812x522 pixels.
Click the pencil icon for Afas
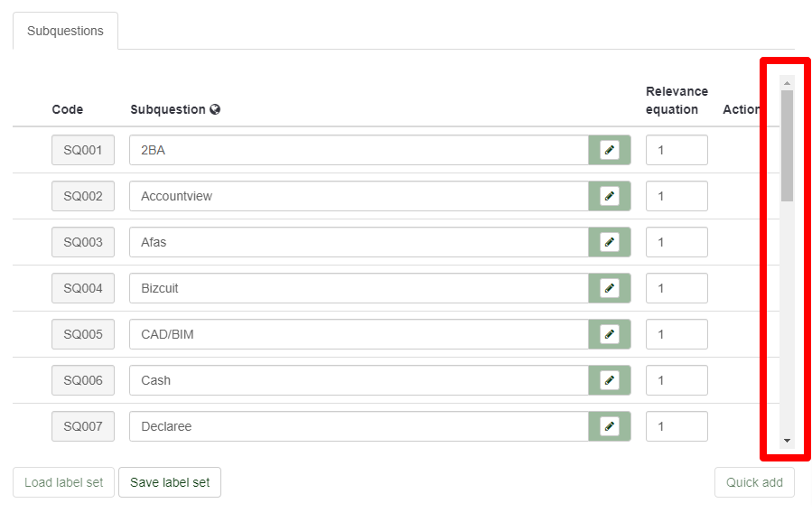point(610,242)
